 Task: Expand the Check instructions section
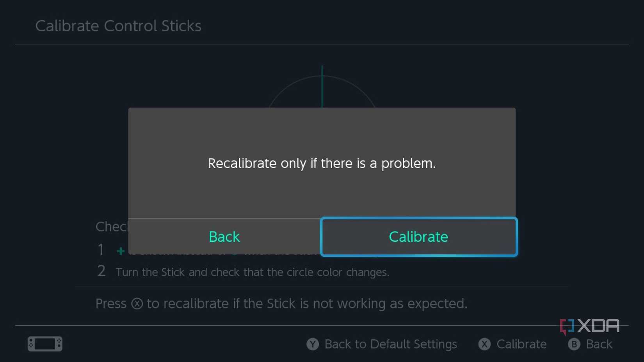tap(112, 227)
